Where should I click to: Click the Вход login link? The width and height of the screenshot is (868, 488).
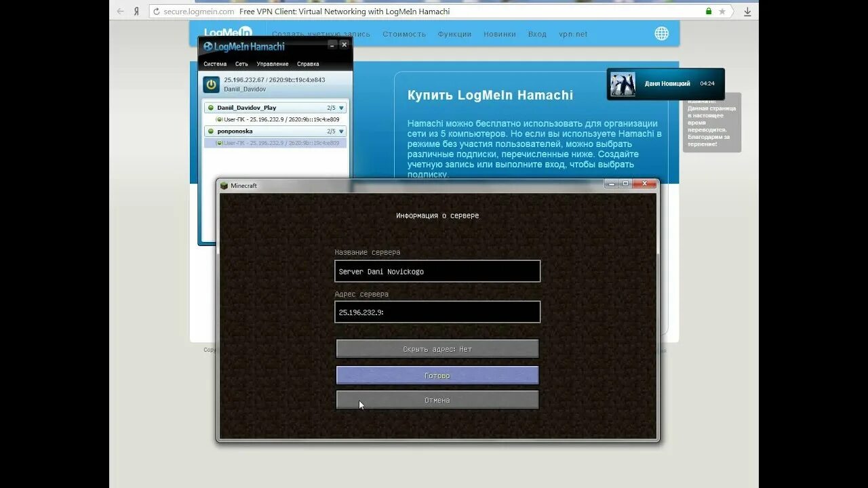[x=537, y=34]
